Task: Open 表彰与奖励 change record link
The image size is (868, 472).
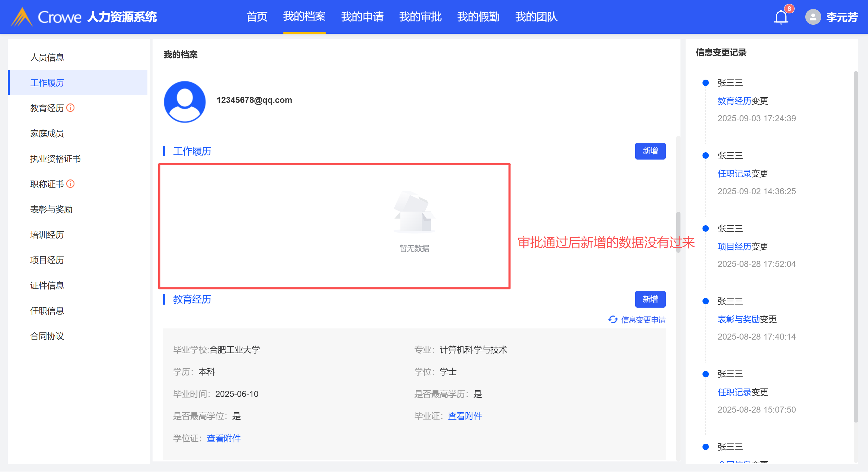Action: [x=738, y=319]
